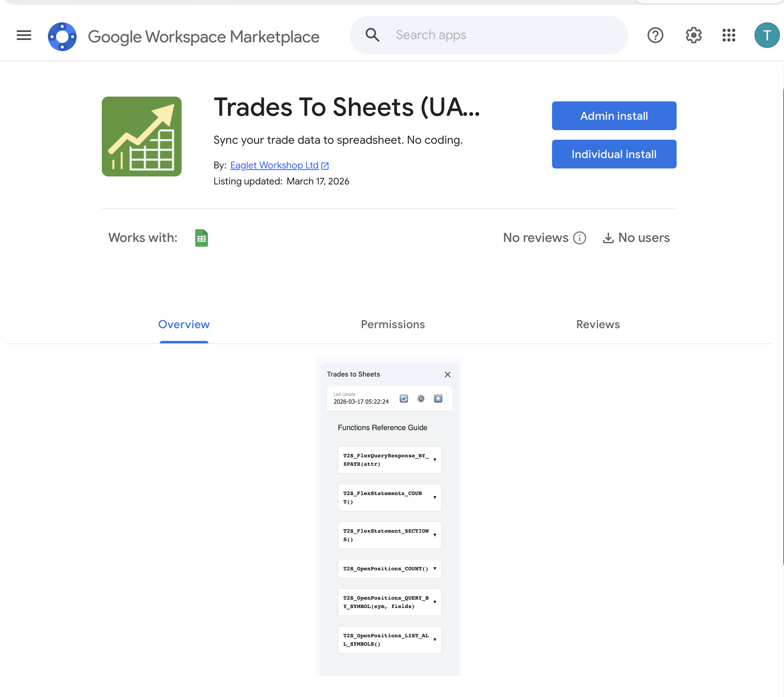The height and width of the screenshot is (697, 784).
Task: Click the Google Sheets works-with icon
Action: pos(202,238)
